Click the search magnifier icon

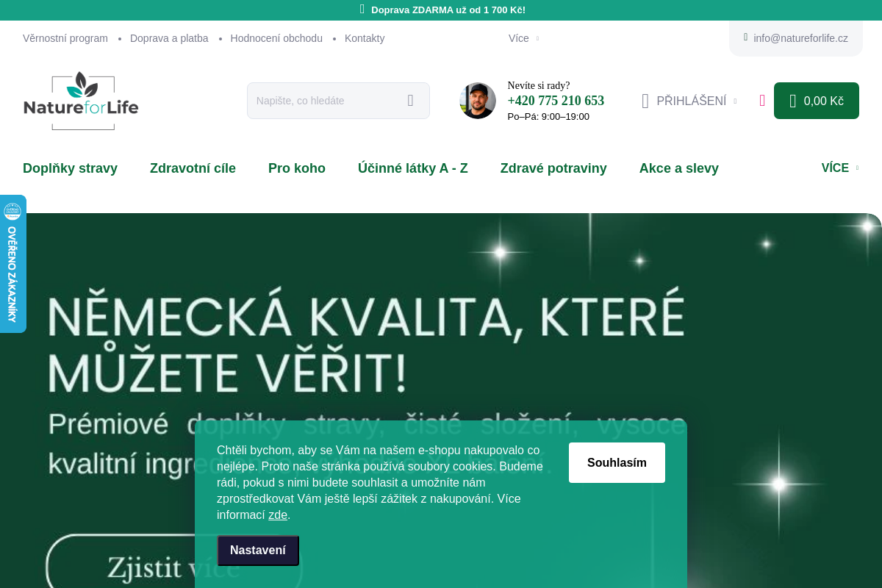coord(410,101)
